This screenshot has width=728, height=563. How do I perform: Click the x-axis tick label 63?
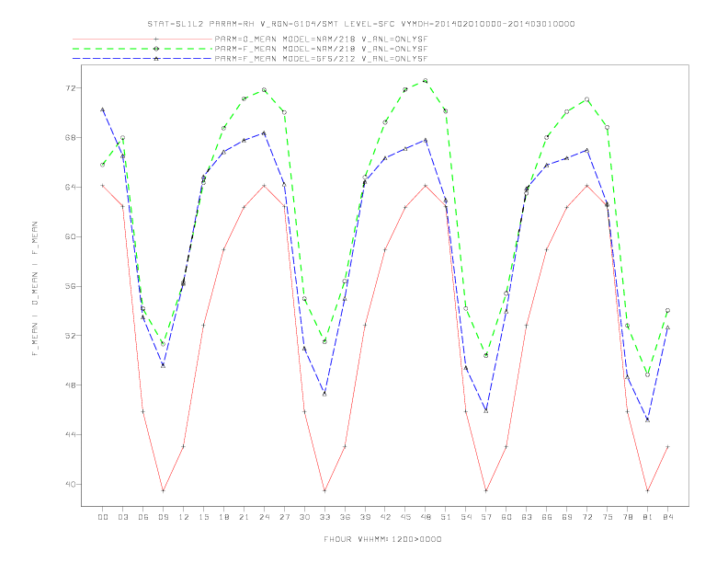527,517
